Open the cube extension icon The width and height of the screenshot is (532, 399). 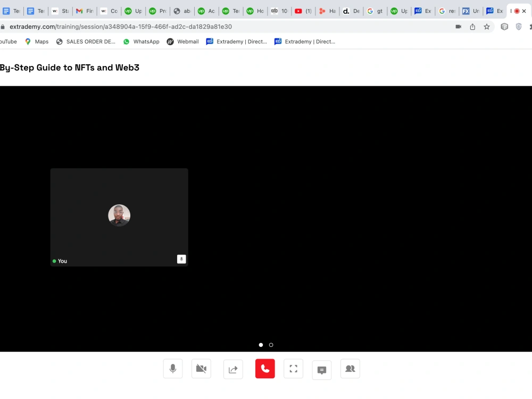tap(504, 27)
